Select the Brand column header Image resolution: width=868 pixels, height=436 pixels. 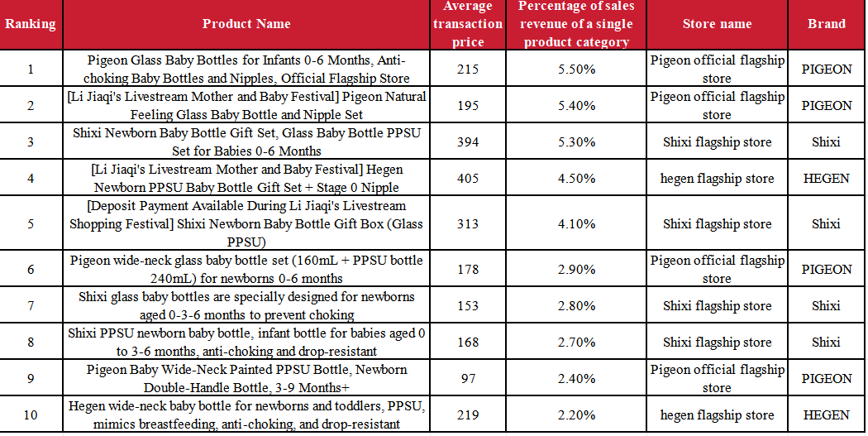coord(826,24)
